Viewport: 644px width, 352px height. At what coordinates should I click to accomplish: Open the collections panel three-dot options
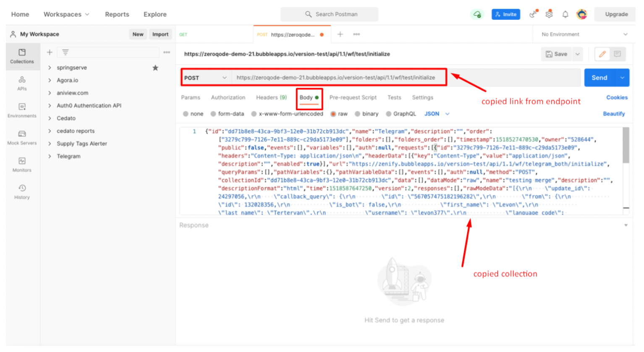tap(167, 52)
